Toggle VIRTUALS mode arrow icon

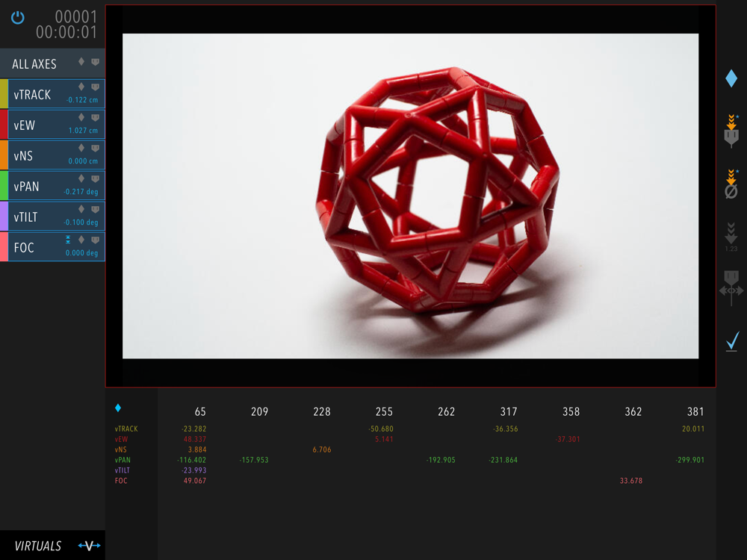pos(89,546)
